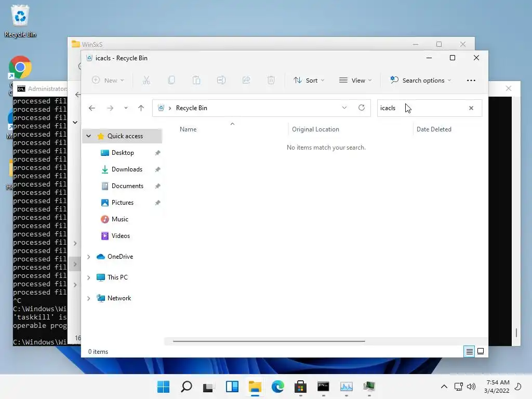Go up one folder level
532x399 pixels.
pos(141,108)
